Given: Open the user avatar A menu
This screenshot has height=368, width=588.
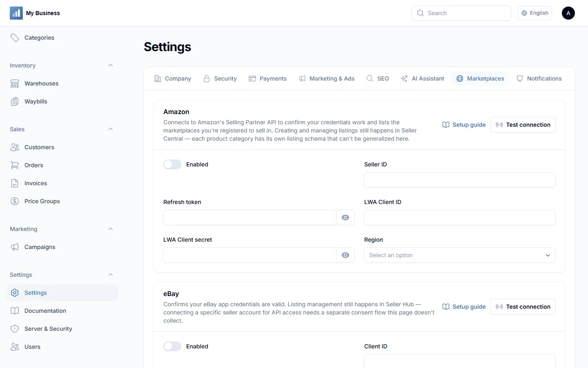Looking at the screenshot, I should click(568, 13).
